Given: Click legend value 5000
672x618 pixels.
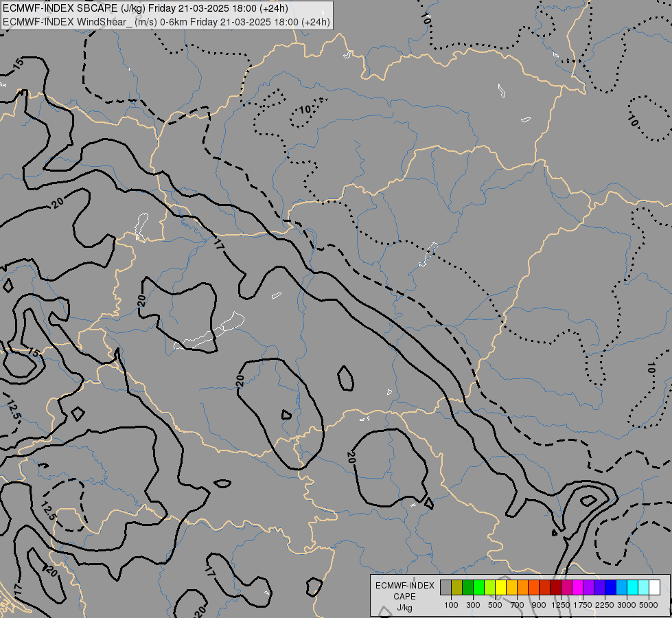Looking at the screenshot, I should point(649,605).
